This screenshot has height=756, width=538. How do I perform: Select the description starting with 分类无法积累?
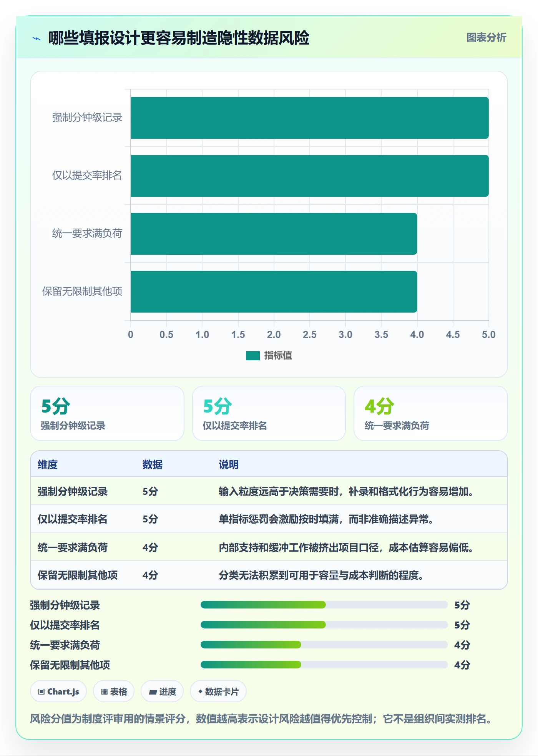click(x=321, y=575)
